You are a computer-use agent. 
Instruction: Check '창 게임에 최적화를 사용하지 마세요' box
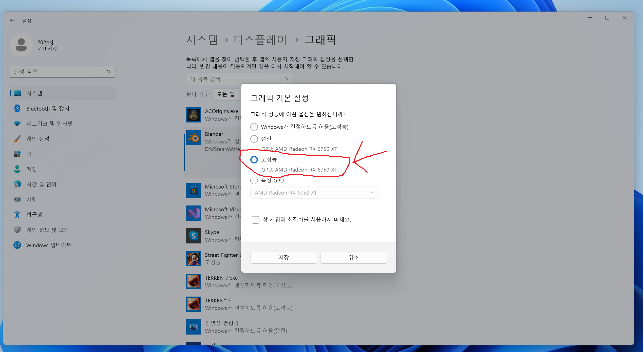tap(256, 220)
